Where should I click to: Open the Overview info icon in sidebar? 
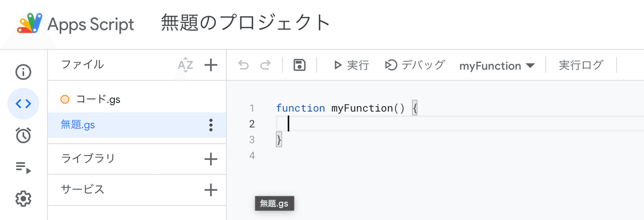23,72
